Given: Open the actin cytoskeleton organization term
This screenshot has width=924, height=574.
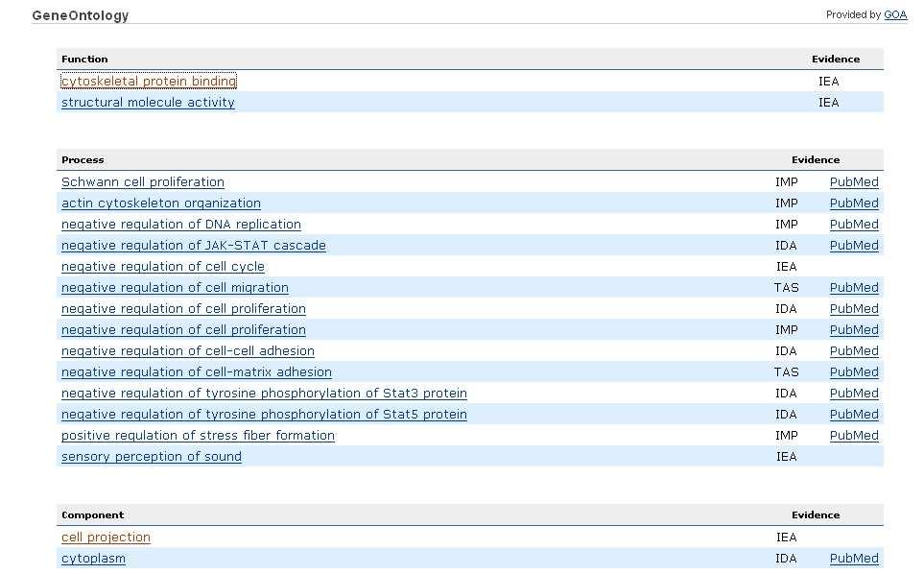Looking at the screenshot, I should click(161, 203).
